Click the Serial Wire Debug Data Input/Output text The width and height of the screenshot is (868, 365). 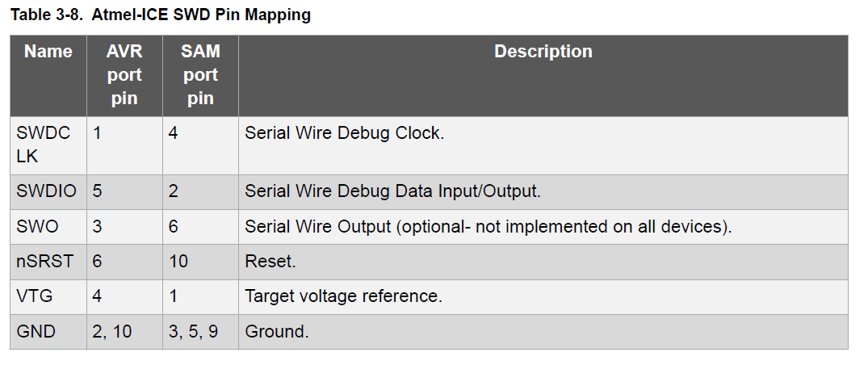[392, 191]
